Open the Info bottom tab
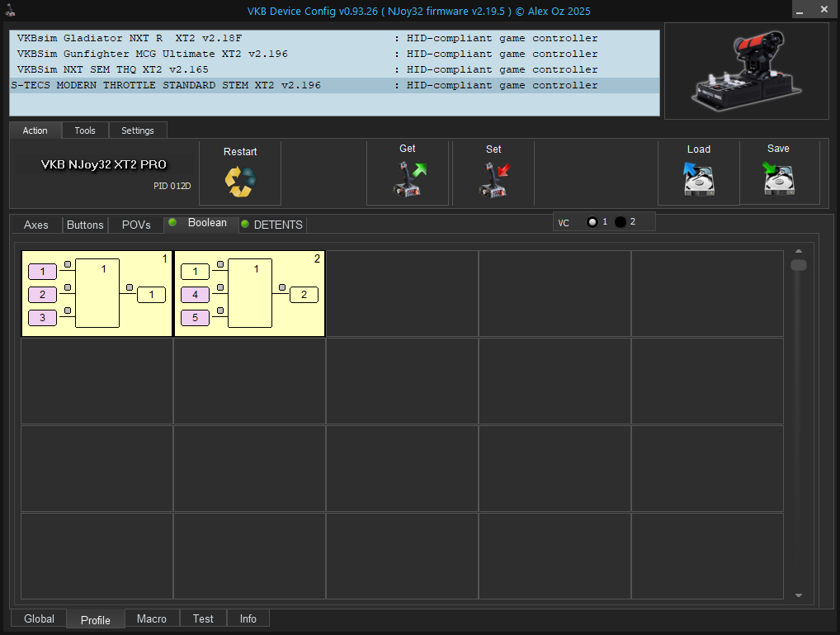 (x=248, y=618)
